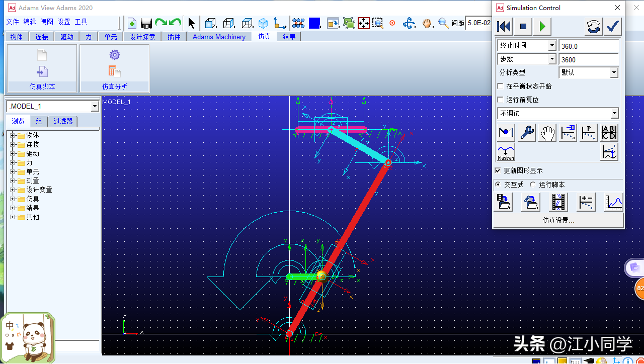The height and width of the screenshot is (364, 644).
Task: Open the Nastran export tool
Action: tap(506, 152)
